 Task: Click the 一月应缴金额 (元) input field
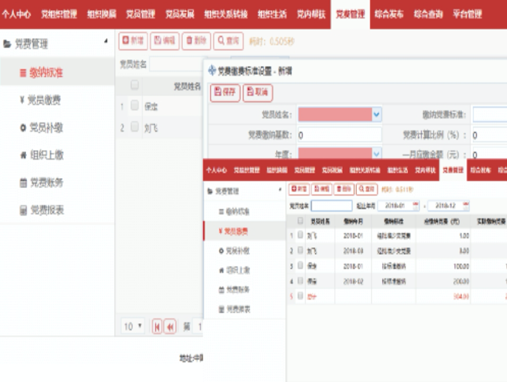pos(489,154)
